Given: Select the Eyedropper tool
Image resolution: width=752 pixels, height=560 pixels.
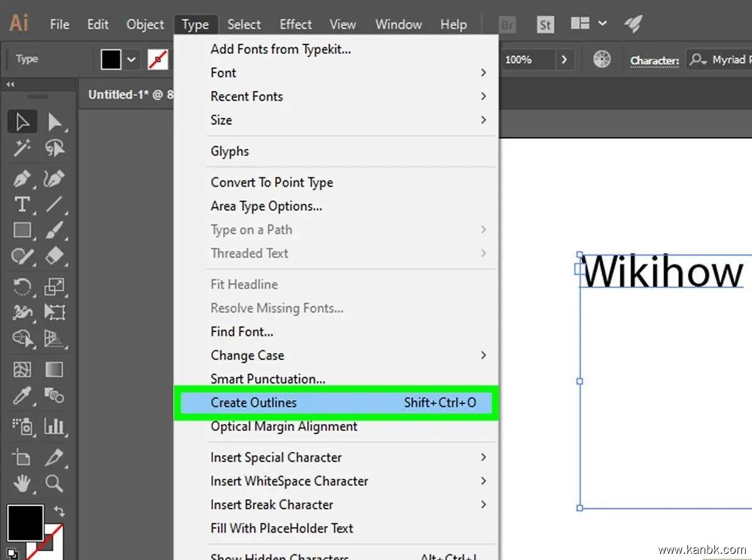Looking at the screenshot, I should pyautogui.click(x=23, y=396).
